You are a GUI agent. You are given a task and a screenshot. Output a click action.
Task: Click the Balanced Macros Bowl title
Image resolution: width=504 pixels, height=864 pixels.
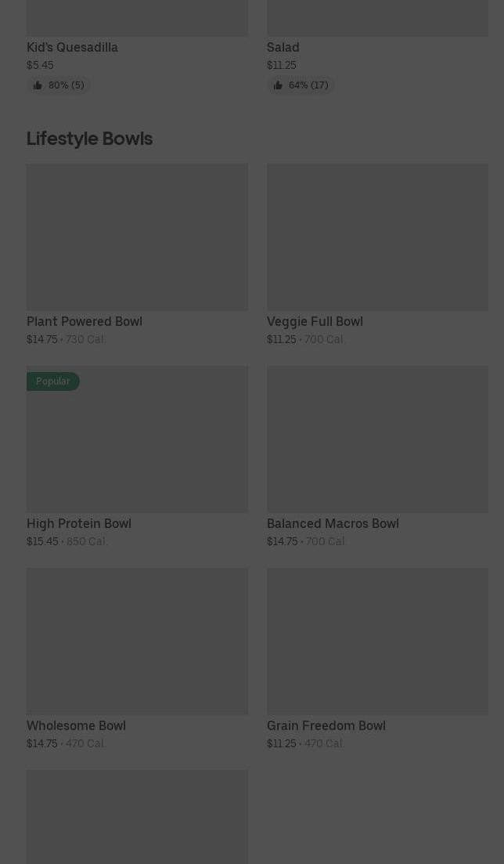(333, 523)
